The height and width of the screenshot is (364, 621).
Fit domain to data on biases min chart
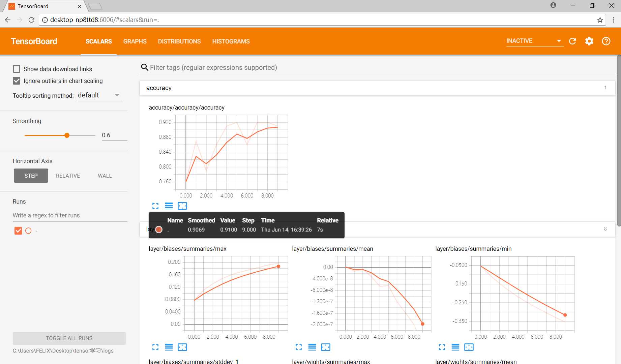[469, 347]
